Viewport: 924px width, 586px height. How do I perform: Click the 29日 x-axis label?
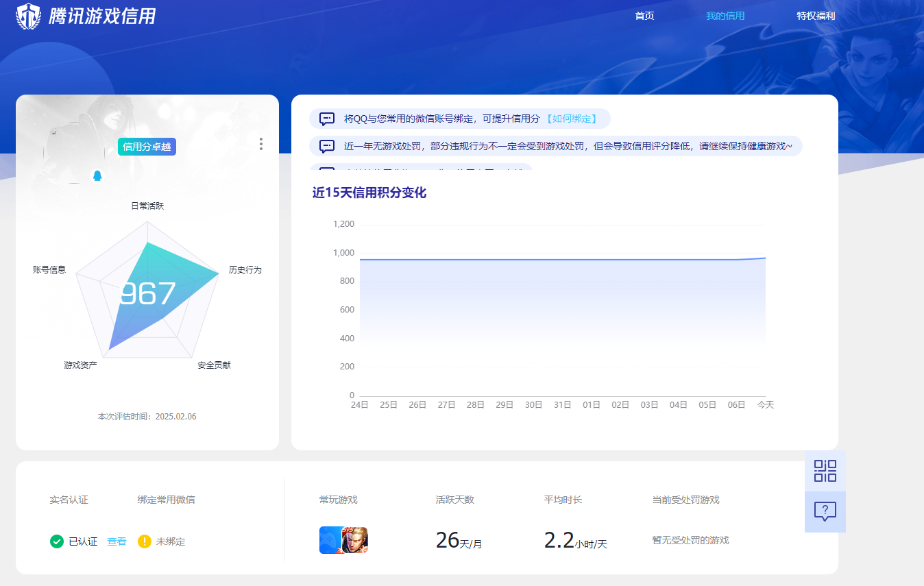pyautogui.click(x=504, y=405)
